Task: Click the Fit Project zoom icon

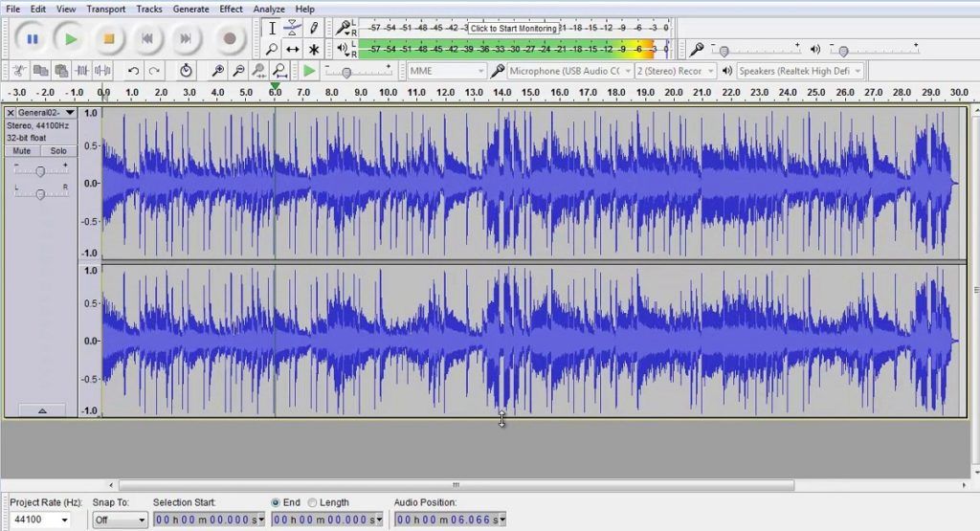Action: click(x=279, y=71)
